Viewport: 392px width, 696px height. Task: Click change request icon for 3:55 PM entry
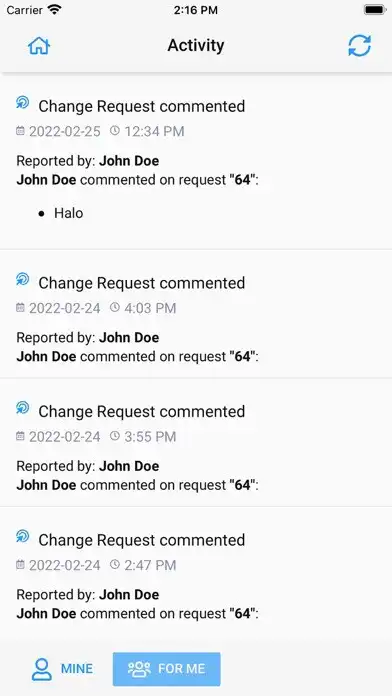tap(23, 407)
